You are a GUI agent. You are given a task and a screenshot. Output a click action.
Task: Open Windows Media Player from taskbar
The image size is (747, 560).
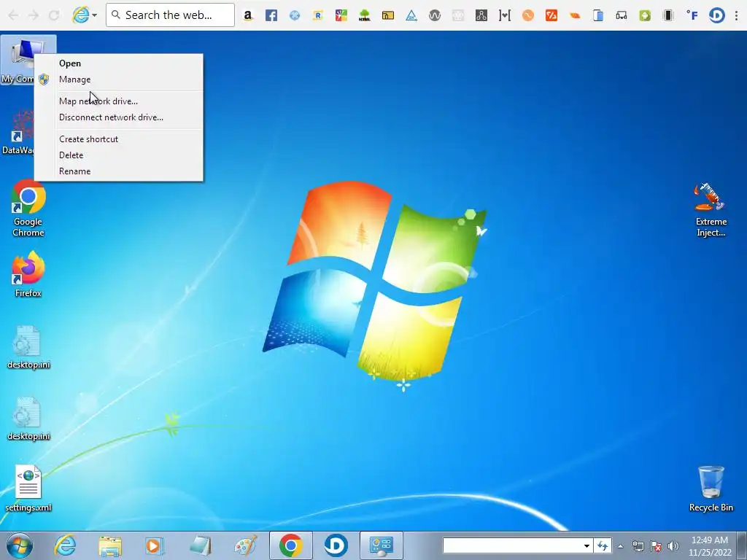pyautogui.click(x=155, y=545)
